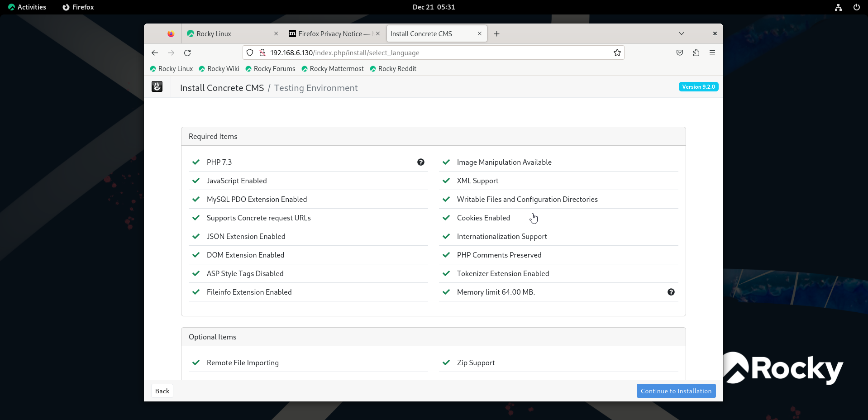
Task: Open the clock and calendar panel
Action: (434, 7)
